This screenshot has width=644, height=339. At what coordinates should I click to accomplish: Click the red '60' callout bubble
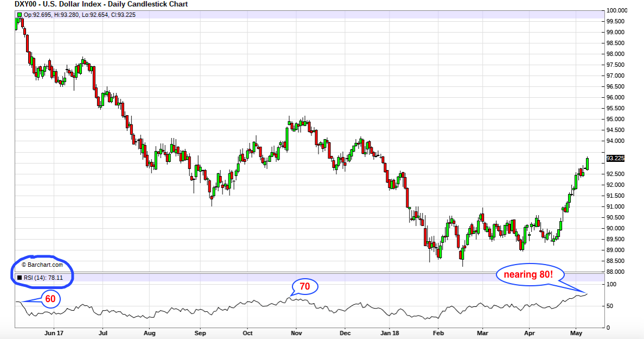point(50,299)
